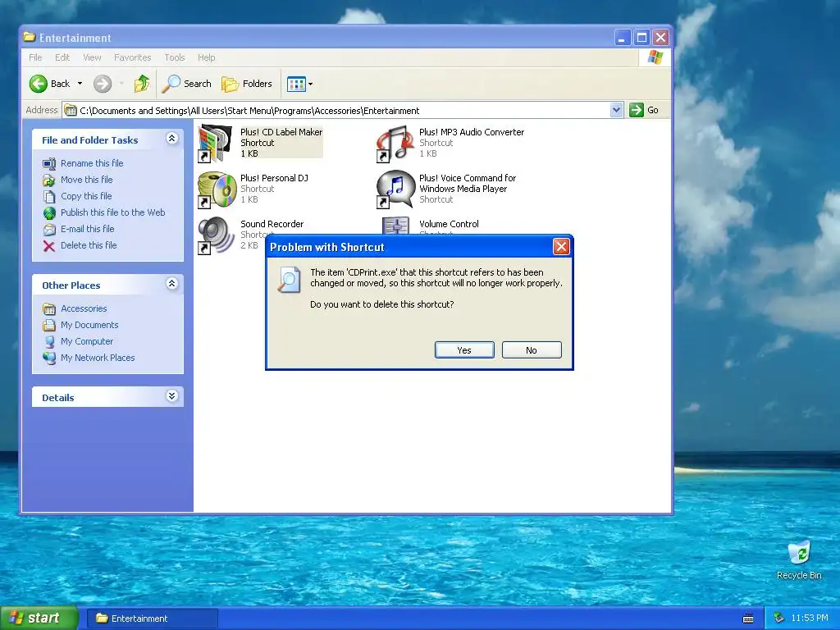Viewport: 840px width, 630px height.
Task: Open the Tools menu
Action: coord(175,57)
